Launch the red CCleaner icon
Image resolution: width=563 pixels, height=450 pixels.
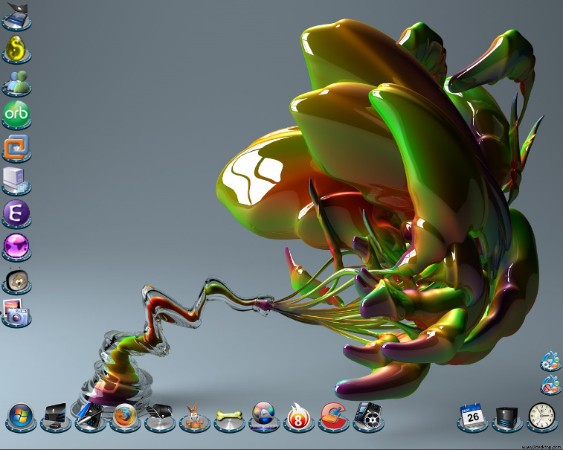click(x=333, y=417)
